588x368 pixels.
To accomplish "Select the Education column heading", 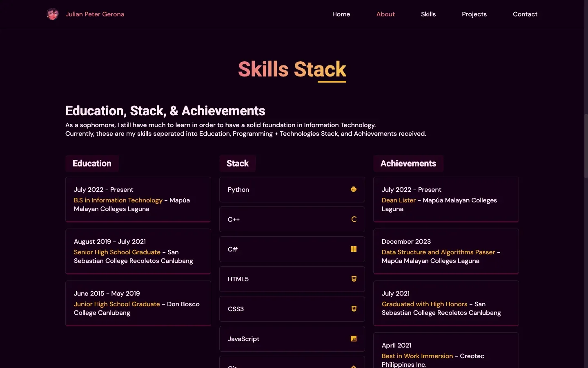I will pos(92,163).
